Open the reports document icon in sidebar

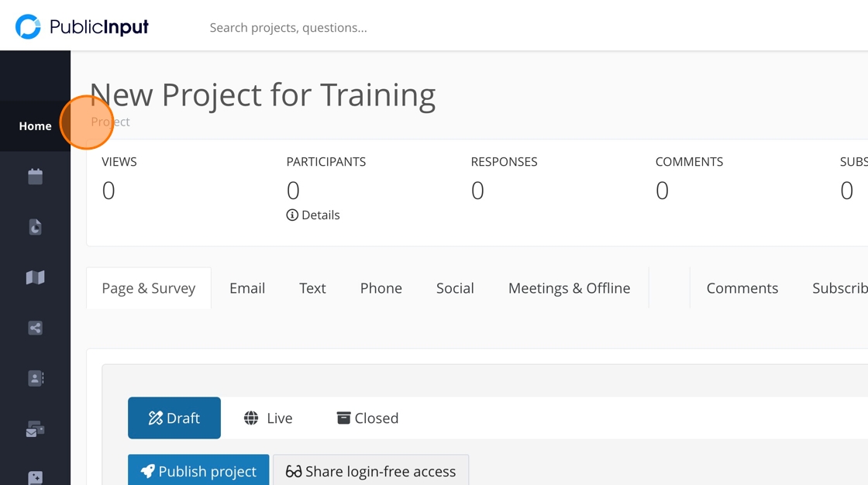click(x=35, y=227)
